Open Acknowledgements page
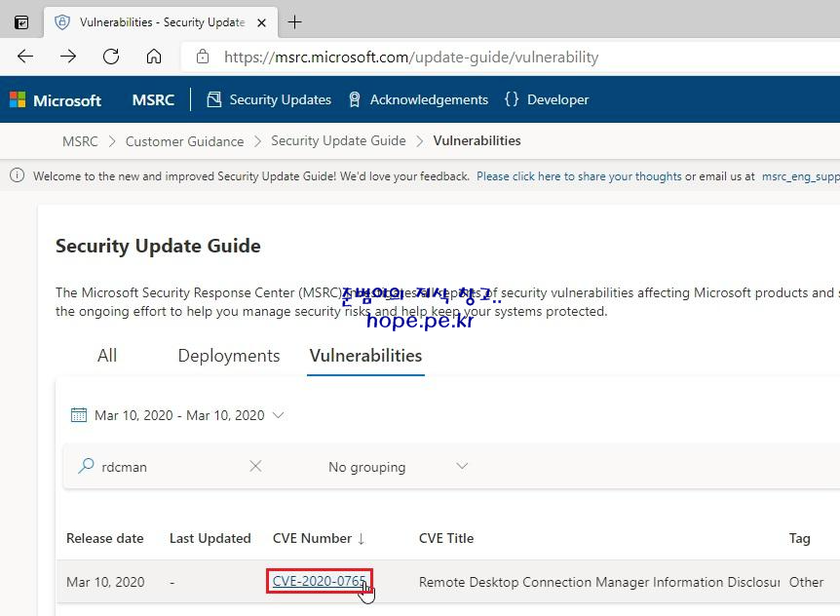 point(418,99)
